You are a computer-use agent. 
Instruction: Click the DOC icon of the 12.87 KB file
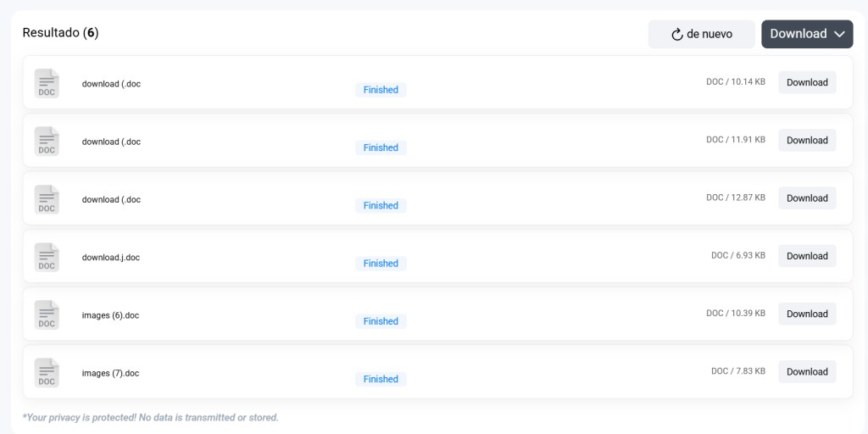47,199
